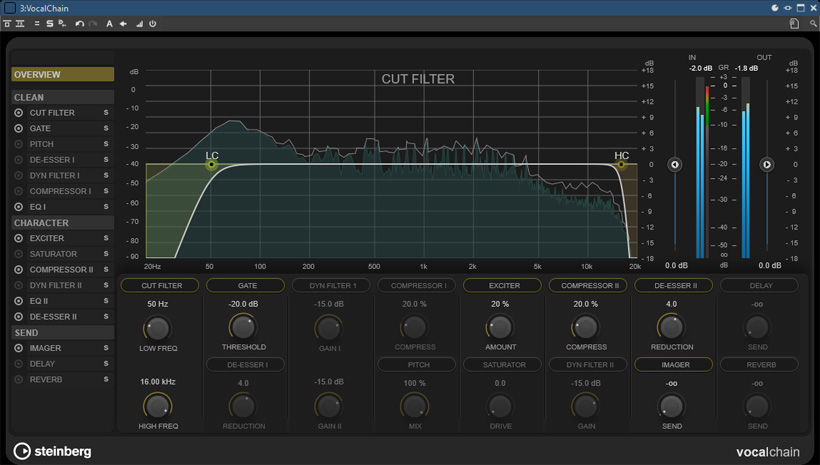Solo the EXCITER module with its S
820x465 pixels.
[106, 238]
